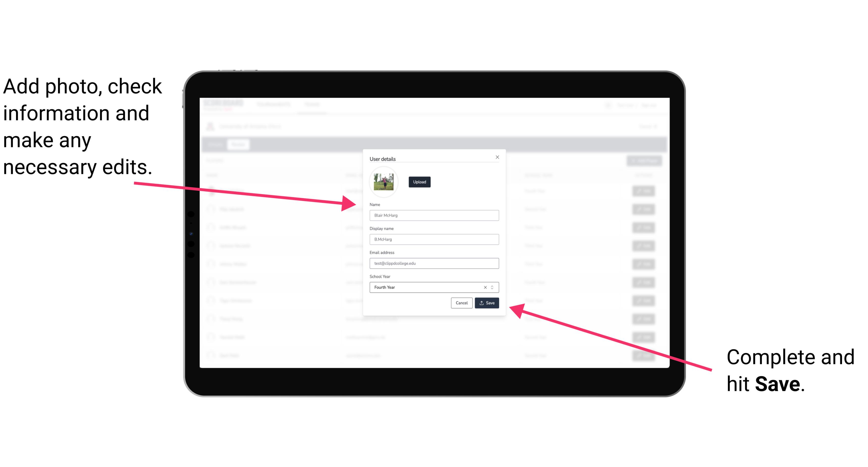Clear the School Year selection with X
Image resolution: width=868 pixels, height=467 pixels.
(x=484, y=287)
